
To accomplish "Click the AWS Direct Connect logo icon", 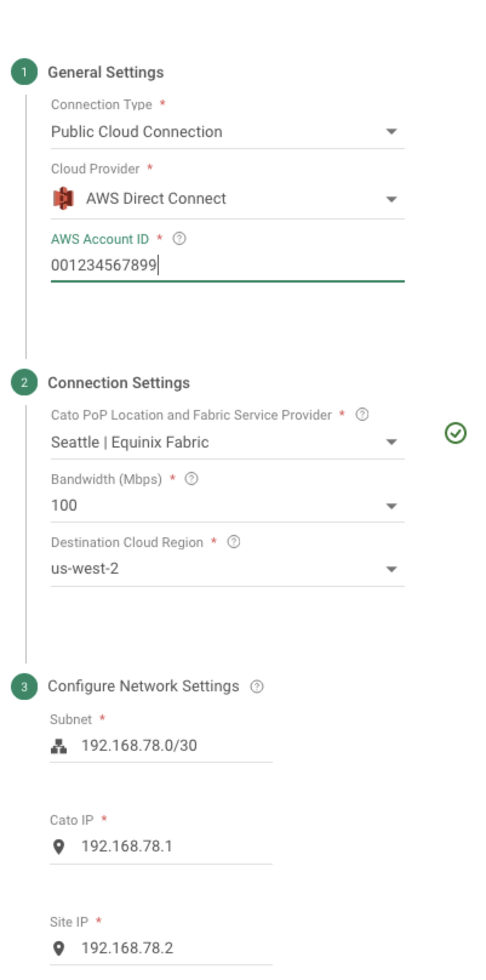I will [x=63, y=199].
